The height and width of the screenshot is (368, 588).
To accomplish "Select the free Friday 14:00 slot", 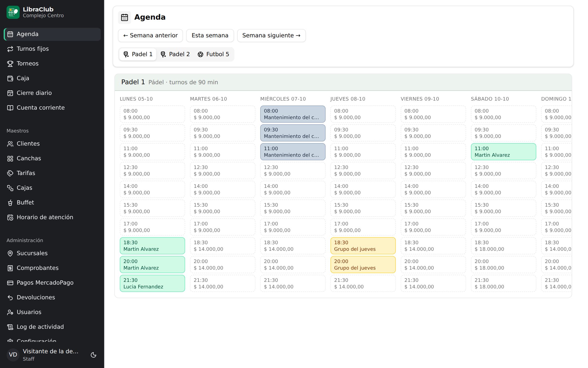I will 433,189.
